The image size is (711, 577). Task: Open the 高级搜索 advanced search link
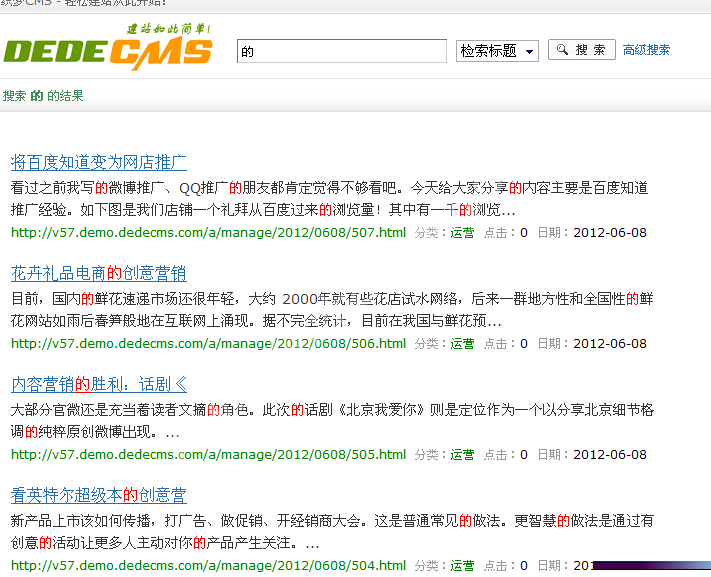point(646,50)
